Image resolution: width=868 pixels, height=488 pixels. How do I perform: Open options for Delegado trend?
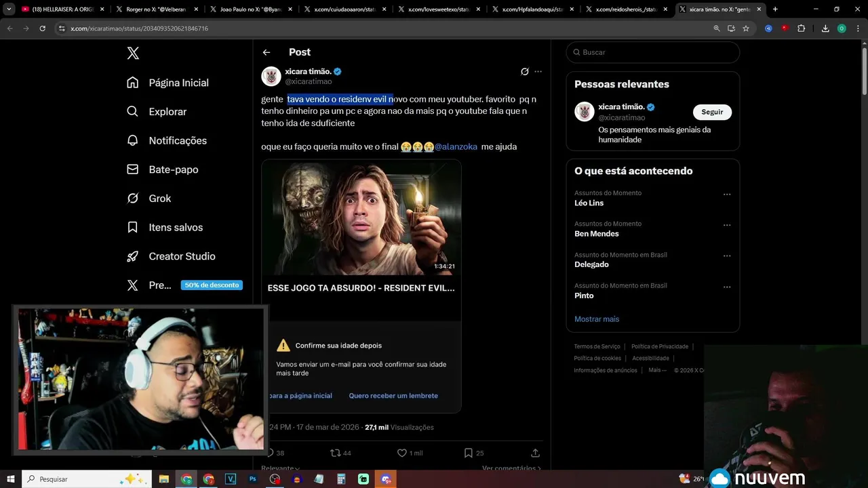[x=727, y=256]
